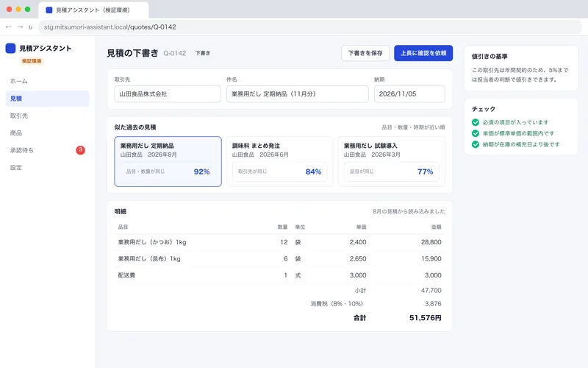Close the window with the red button
This screenshot has width=588, height=368.
(10, 10)
